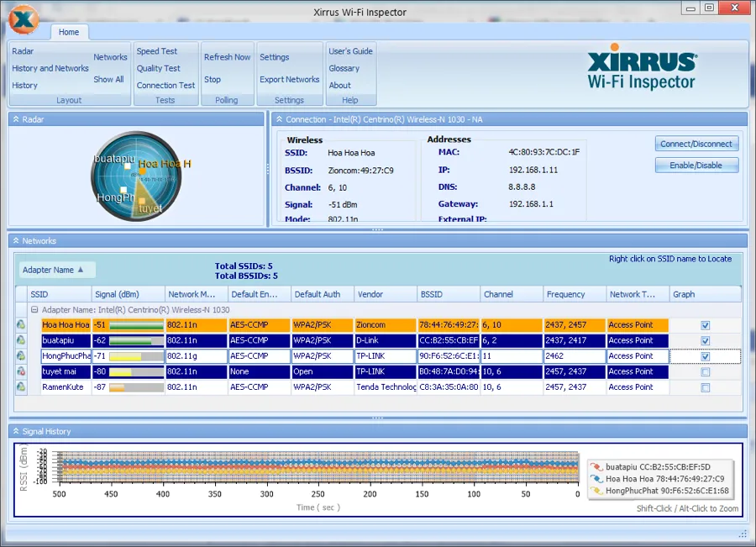Click the Xirrus logo in the top-left corner
756x547 pixels.
(x=24, y=21)
